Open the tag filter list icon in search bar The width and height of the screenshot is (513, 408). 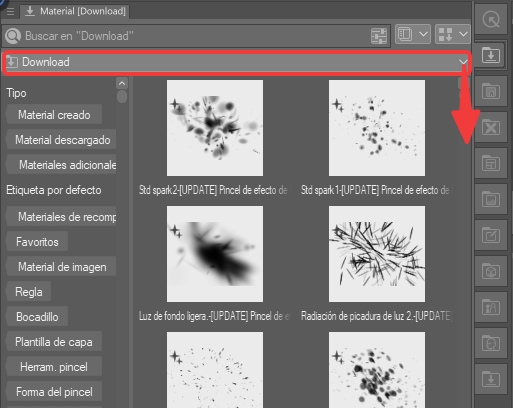pos(379,36)
